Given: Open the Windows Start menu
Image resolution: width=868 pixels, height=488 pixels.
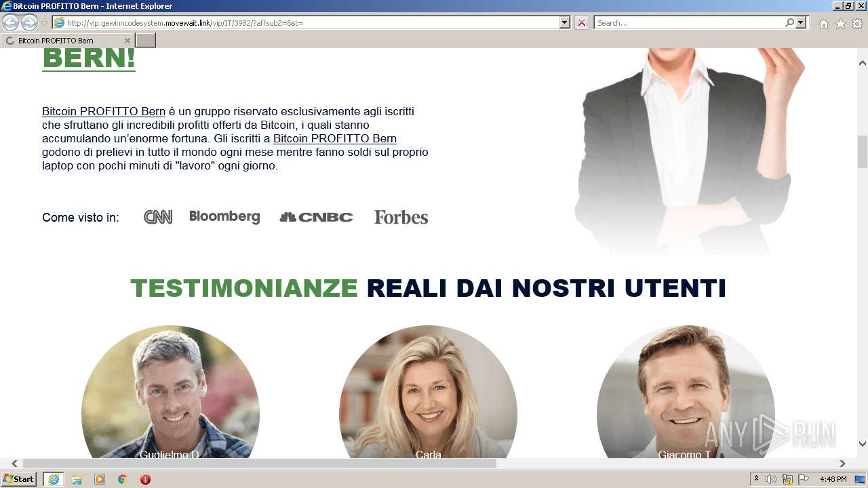Looking at the screenshot, I should 18,479.
